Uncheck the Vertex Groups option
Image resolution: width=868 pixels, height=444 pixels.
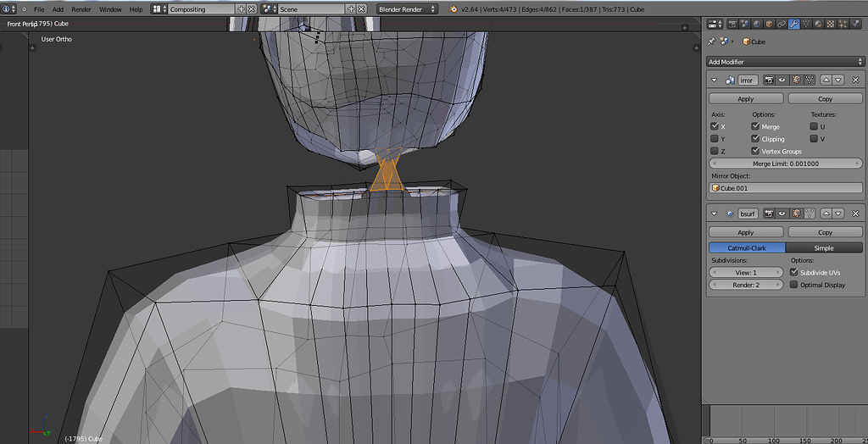tap(755, 151)
